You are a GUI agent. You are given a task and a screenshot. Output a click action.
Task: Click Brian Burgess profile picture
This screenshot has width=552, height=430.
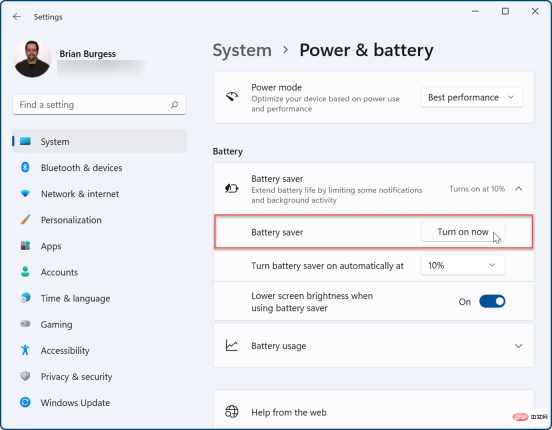coord(32,58)
